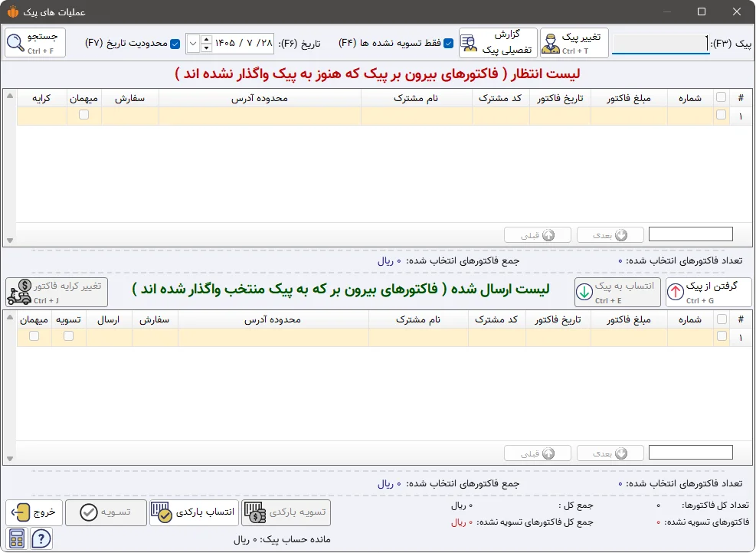Click قبلی button in sent list
This screenshot has height=553, width=756.
pyautogui.click(x=538, y=453)
